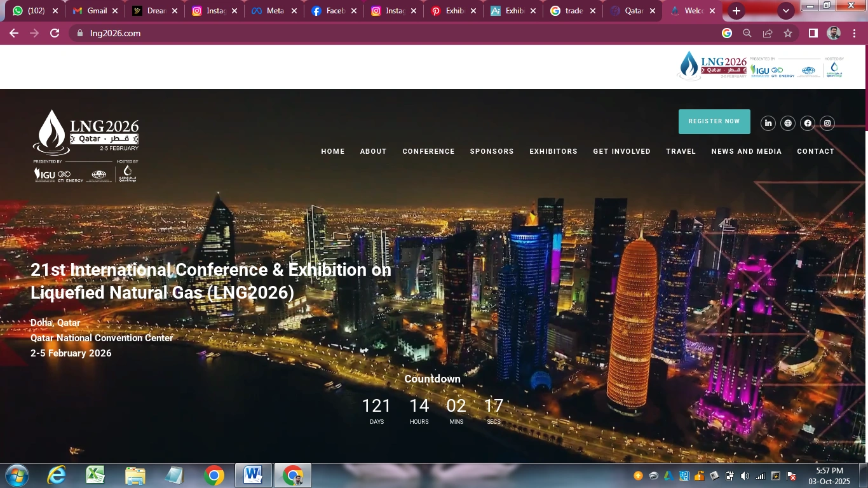Open the Facebook social icon
The image size is (868, 488).
[x=808, y=123]
